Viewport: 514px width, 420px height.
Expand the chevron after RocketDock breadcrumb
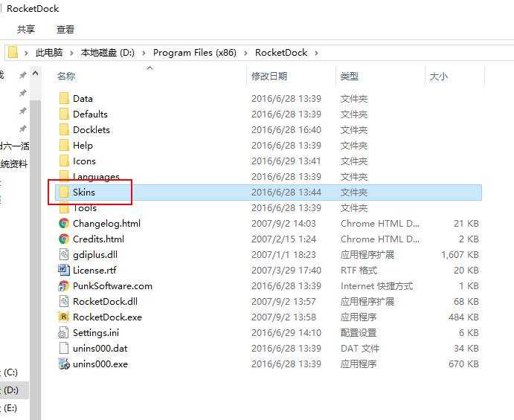pyautogui.click(x=316, y=53)
